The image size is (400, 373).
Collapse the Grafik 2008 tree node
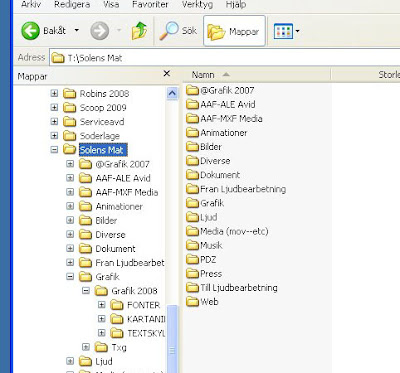pyautogui.click(x=86, y=291)
